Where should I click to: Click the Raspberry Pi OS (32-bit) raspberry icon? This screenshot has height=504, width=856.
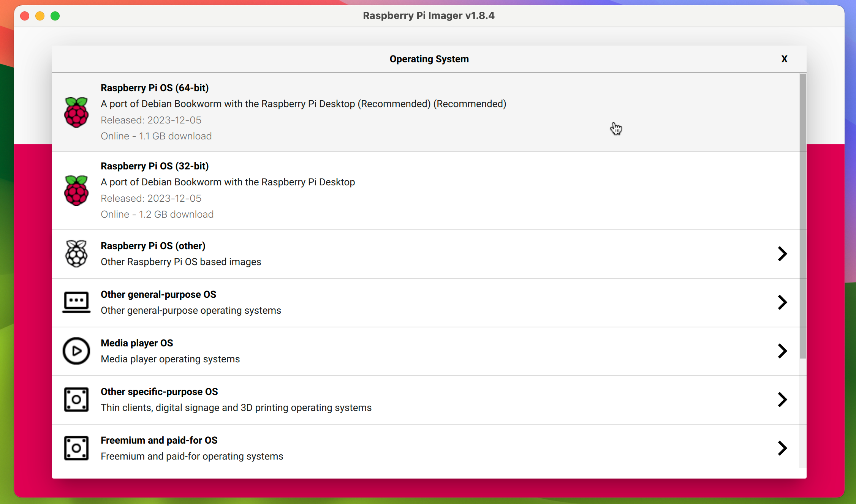click(x=76, y=191)
